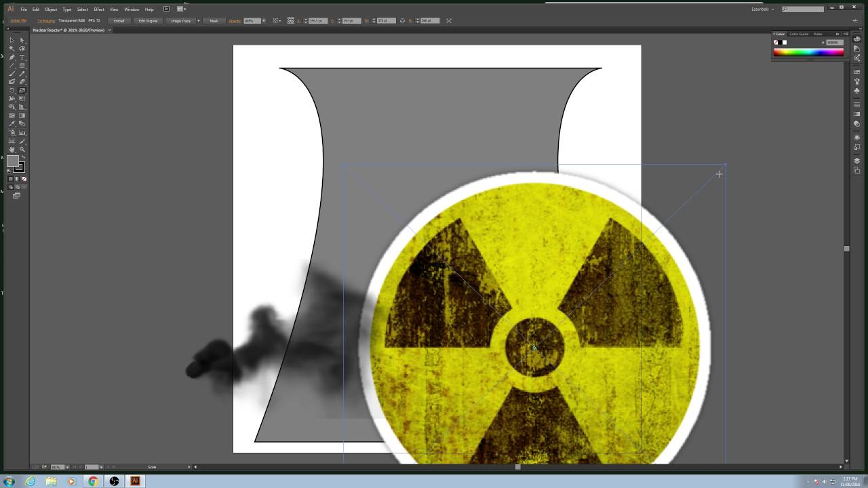This screenshot has height=488, width=868.
Task: Pick a color from the spectrum bar
Action: pos(808,52)
